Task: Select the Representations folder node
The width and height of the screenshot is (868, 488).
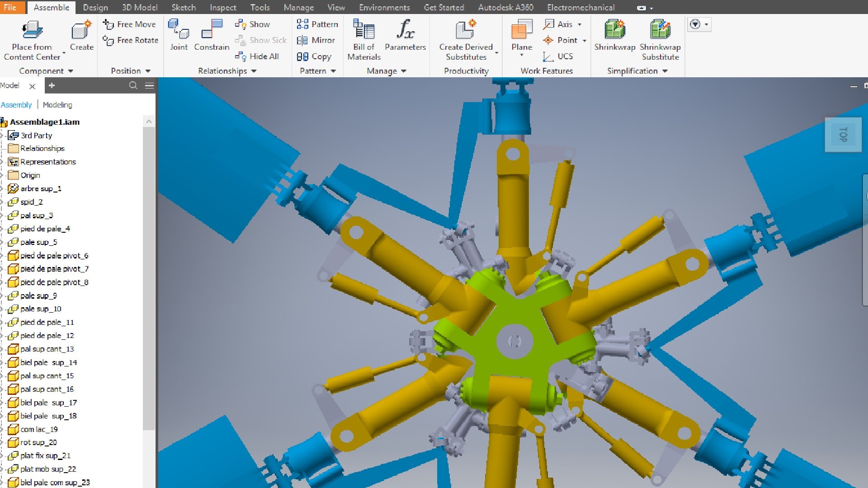Action: tap(48, 162)
